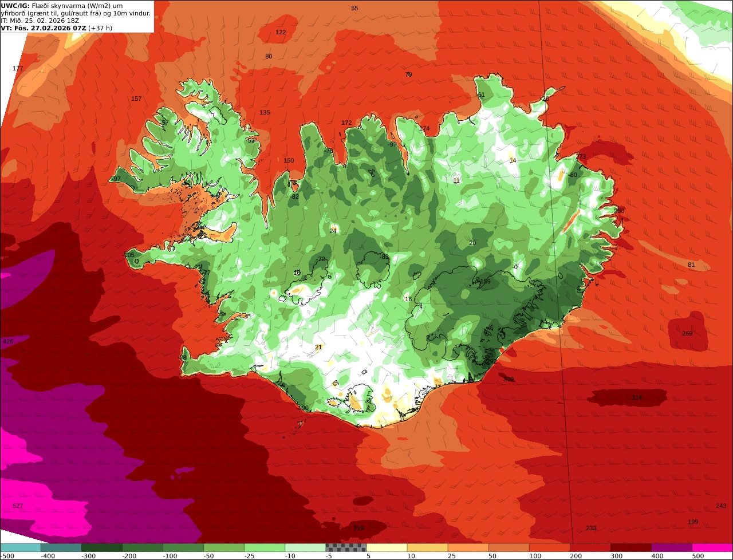Click the map value '135'

coord(265,112)
